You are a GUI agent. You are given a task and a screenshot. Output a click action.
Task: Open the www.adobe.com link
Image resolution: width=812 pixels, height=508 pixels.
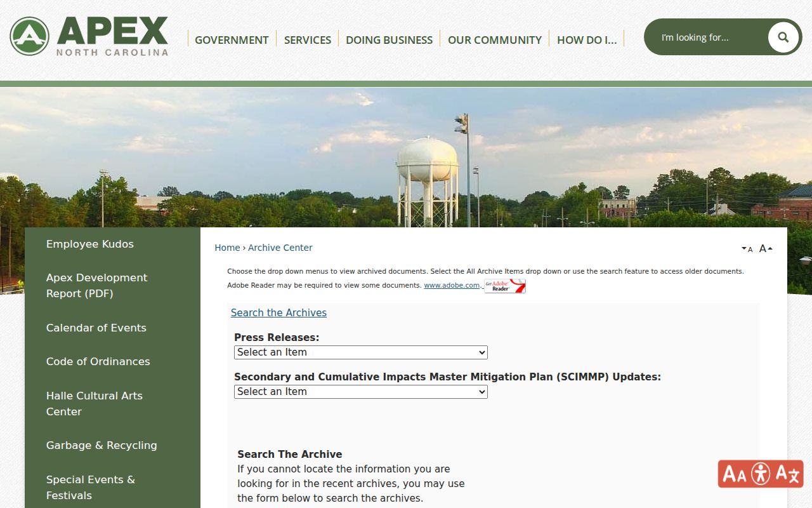click(452, 285)
